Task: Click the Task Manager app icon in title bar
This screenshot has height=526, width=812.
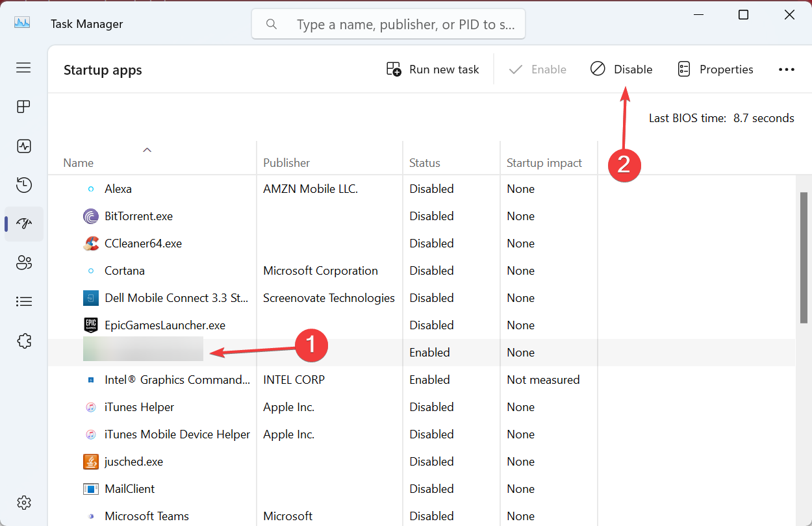Action: pyautogui.click(x=22, y=23)
